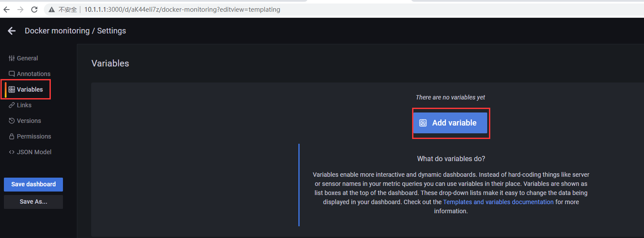Click the '不安全' security label
This screenshot has height=238, width=644.
(x=68, y=10)
